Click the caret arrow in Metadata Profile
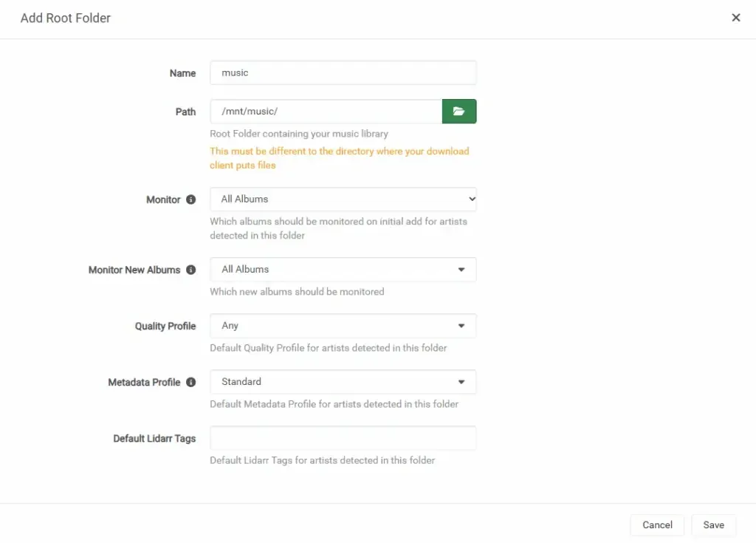The image size is (756, 543). point(461,382)
